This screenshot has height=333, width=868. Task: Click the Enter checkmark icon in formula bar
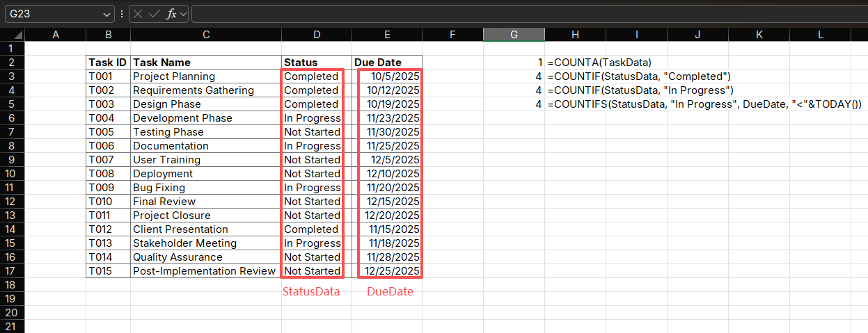point(154,14)
